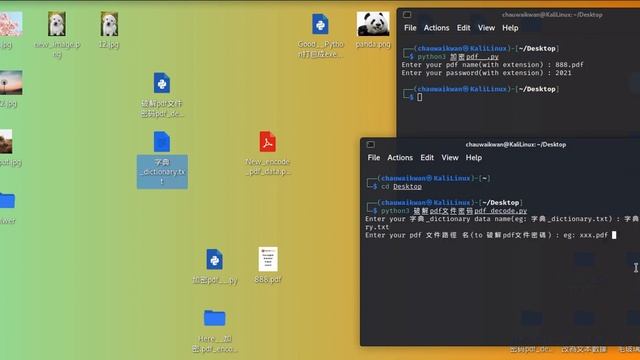
Task: Select the 12.jpg puppy image icon
Action: pos(109,24)
